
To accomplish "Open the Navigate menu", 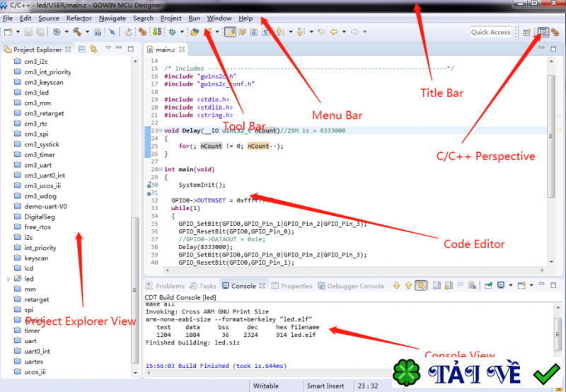I will click(x=112, y=18).
